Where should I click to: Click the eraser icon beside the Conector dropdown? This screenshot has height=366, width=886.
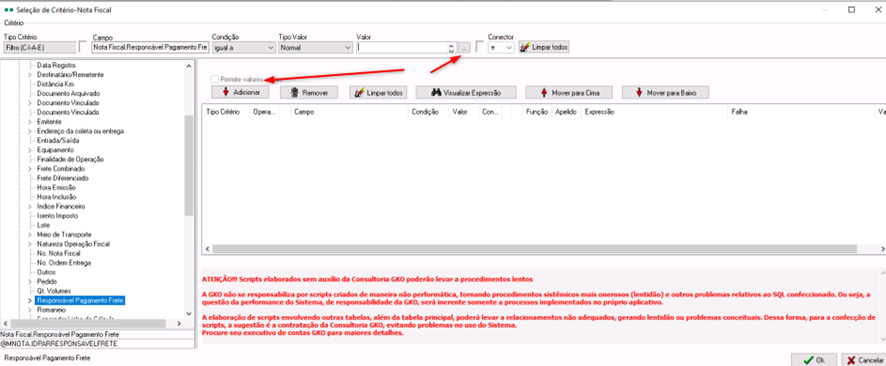pyautogui.click(x=525, y=47)
